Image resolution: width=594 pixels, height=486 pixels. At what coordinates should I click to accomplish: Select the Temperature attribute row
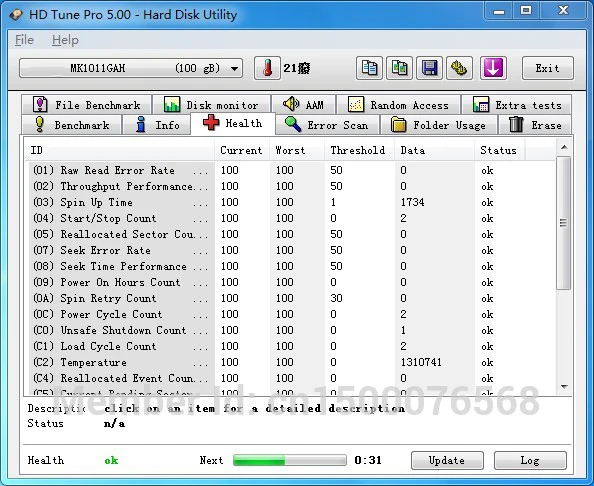pos(292,363)
